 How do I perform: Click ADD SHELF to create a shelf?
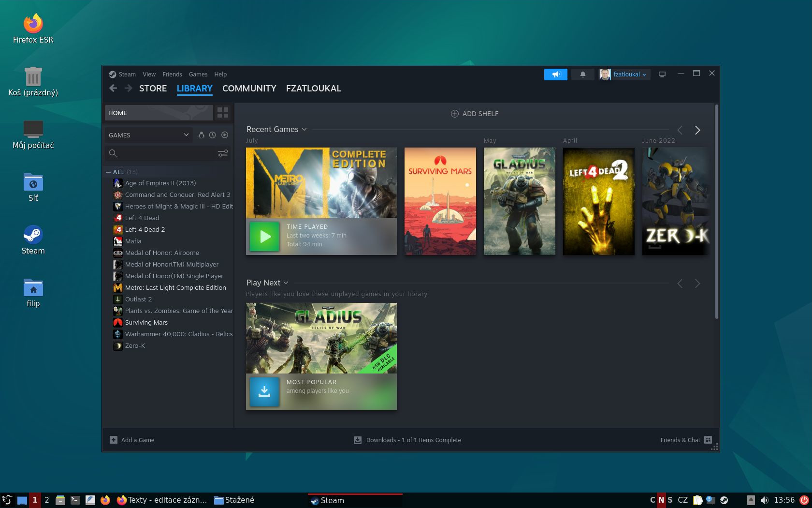[474, 113]
